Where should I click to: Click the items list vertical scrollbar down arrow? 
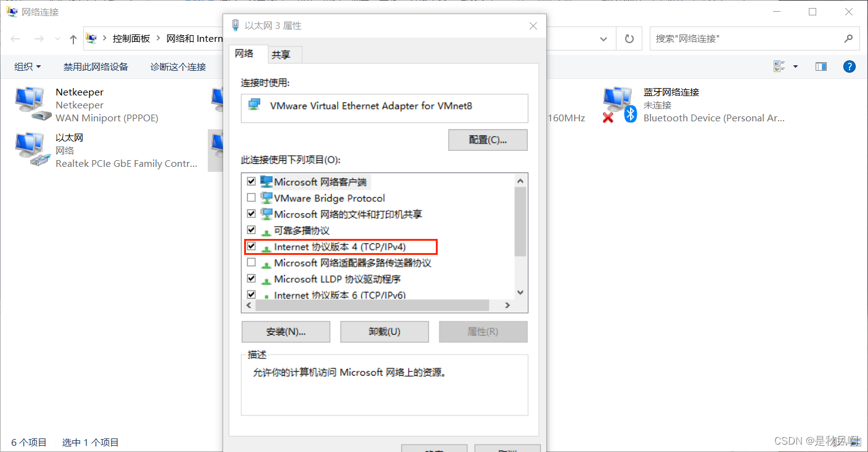click(520, 293)
